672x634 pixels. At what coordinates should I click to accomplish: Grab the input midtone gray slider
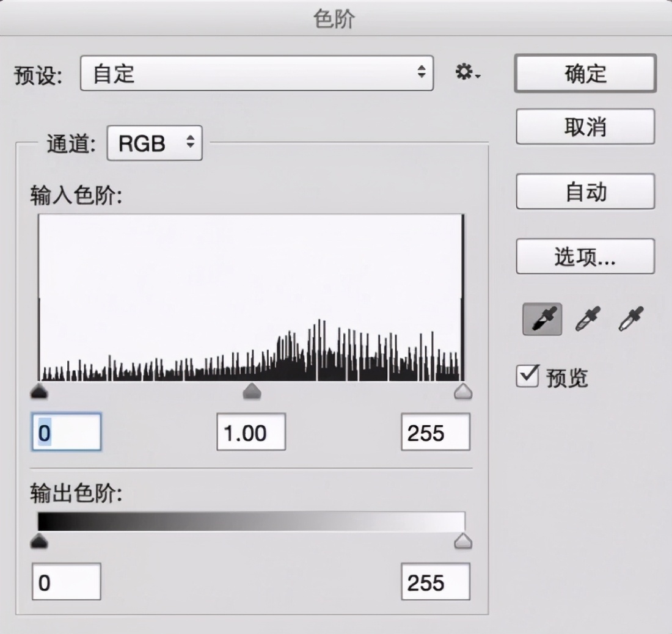(252, 392)
